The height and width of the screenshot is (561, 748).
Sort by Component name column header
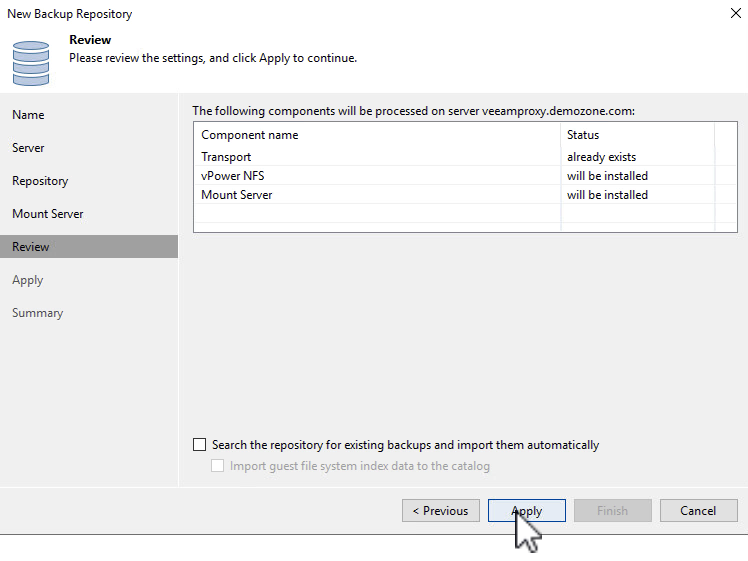(x=250, y=135)
